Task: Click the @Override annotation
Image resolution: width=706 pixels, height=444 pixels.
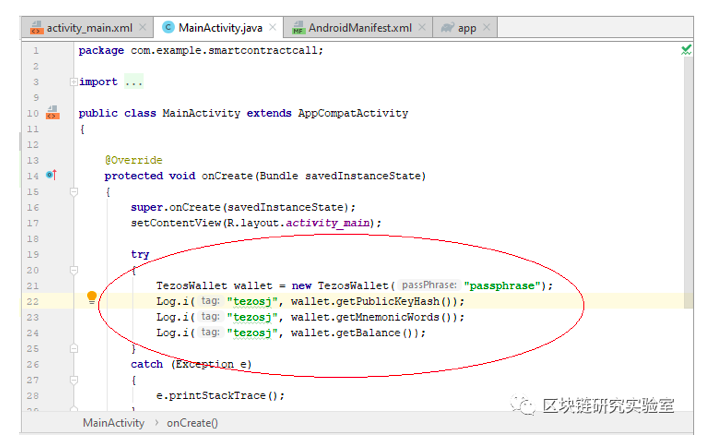Action: (133, 160)
